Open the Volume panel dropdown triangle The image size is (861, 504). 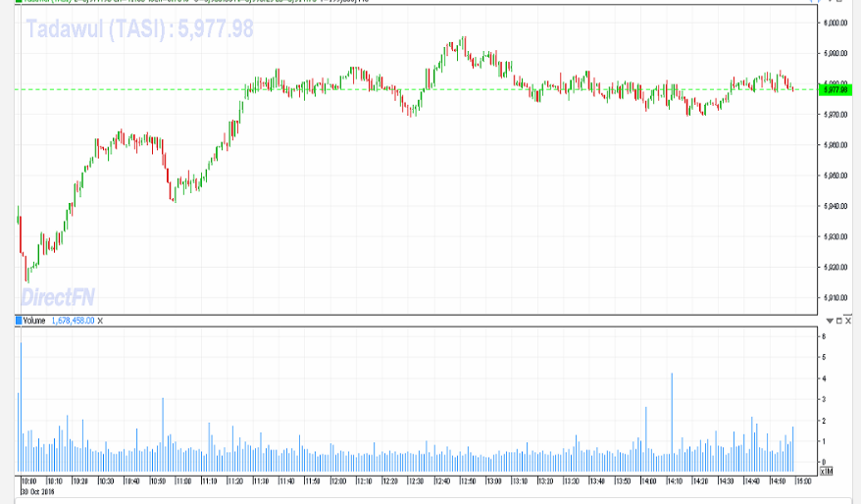point(830,321)
